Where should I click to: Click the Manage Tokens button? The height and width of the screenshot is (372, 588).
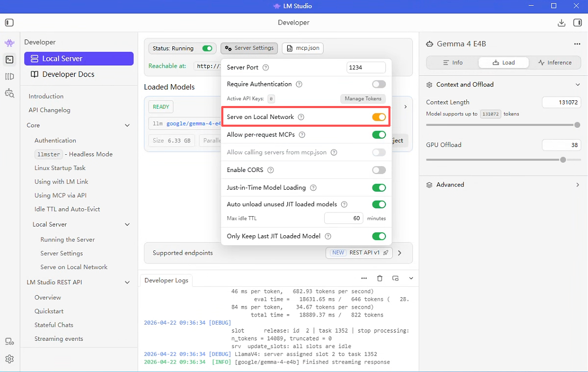tap(363, 99)
